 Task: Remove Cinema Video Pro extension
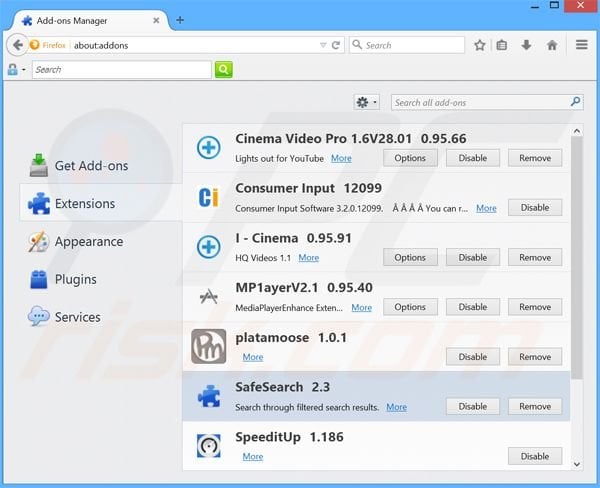535,158
